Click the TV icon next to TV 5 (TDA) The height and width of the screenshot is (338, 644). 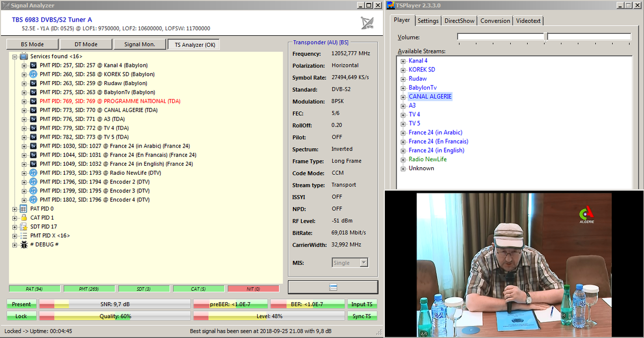point(33,137)
